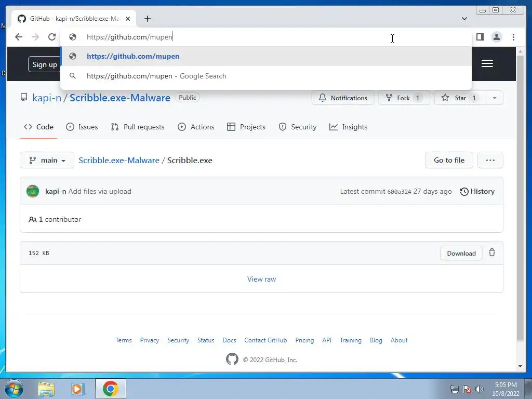The image size is (532, 399).
Task: Open the Status footer link
Action: point(206,340)
